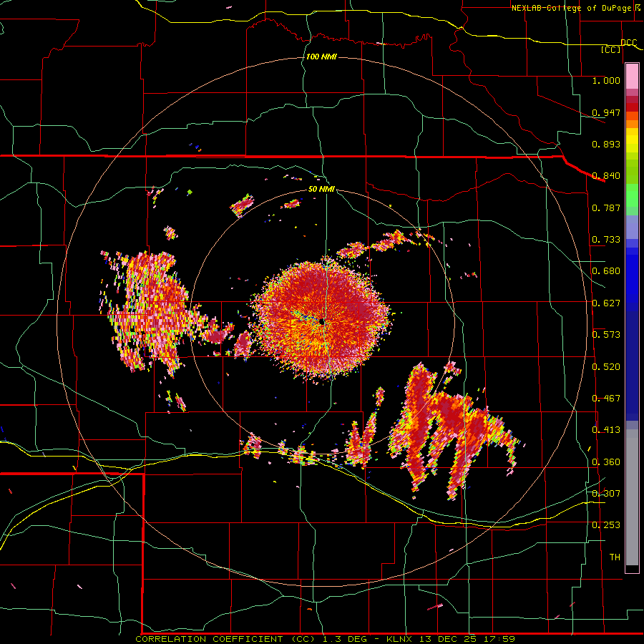The width and height of the screenshot is (644, 644).
Task: Click the light pink swatch at the color bar top
Action: pos(632,77)
